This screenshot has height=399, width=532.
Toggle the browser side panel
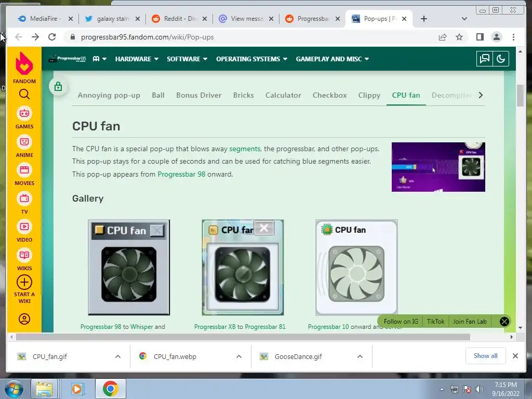coord(480,37)
